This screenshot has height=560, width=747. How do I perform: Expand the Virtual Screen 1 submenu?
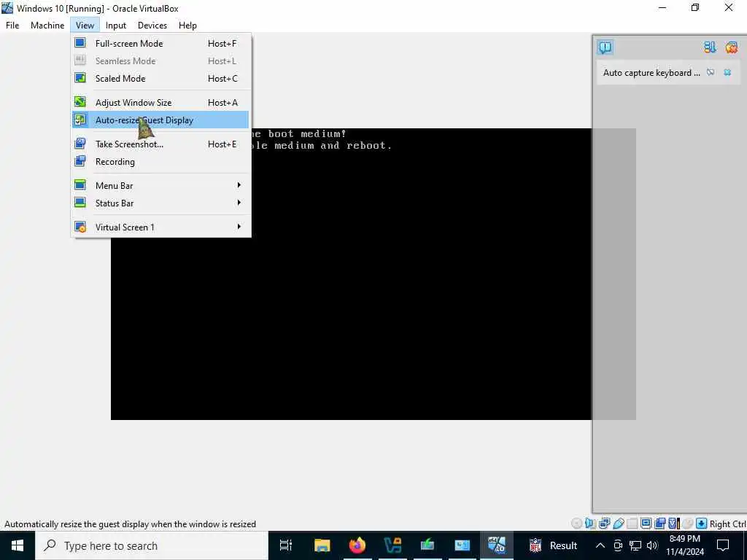tap(160, 227)
